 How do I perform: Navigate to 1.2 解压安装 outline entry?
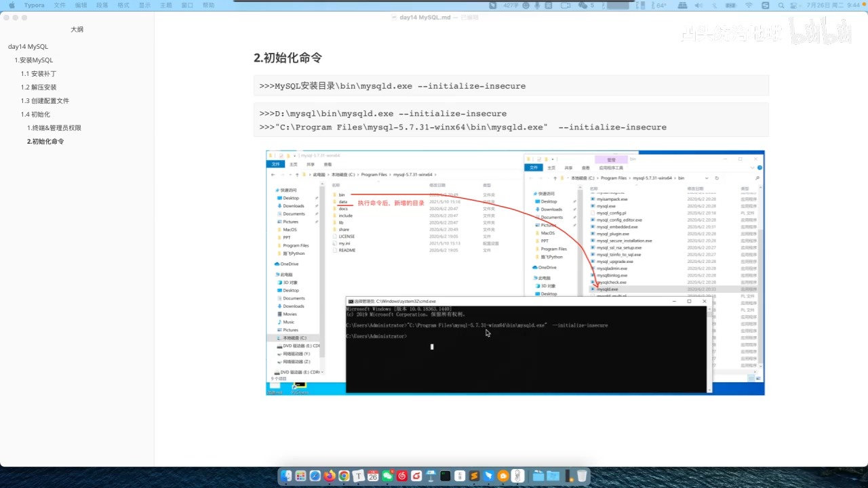tap(39, 87)
